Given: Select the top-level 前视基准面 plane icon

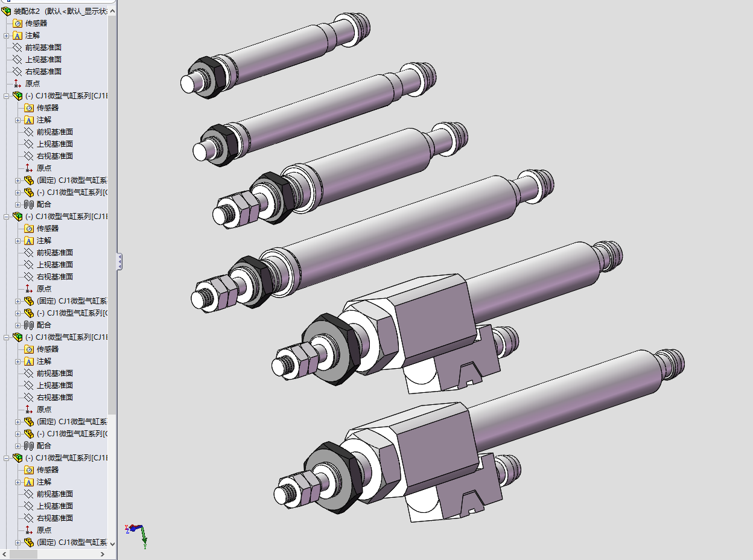Looking at the screenshot, I should coord(17,47).
